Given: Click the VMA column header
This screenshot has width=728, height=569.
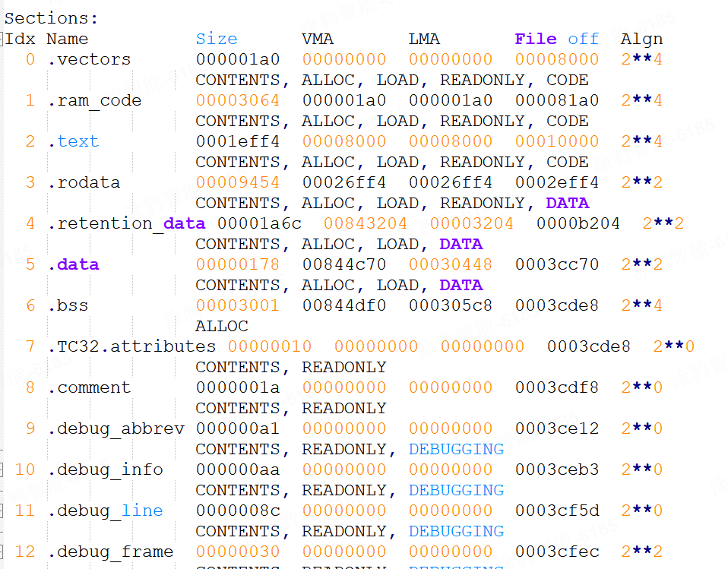Looking at the screenshot, I should tap(317, 39).
